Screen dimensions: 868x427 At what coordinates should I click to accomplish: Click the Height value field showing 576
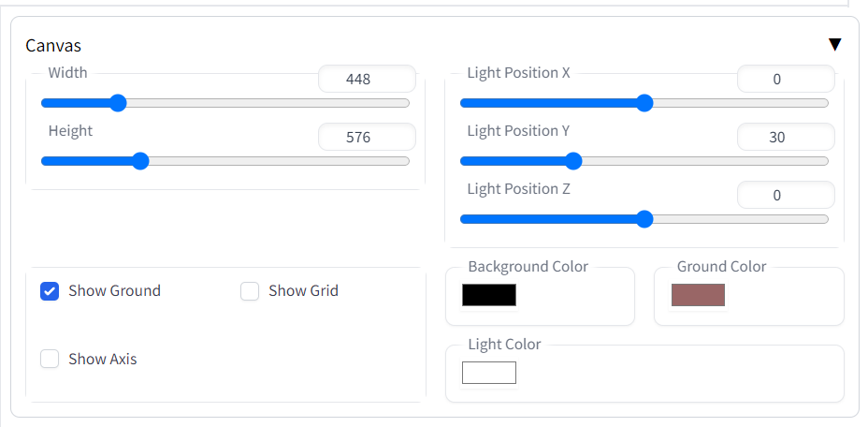pyautogui.click(x=367, y=137)
